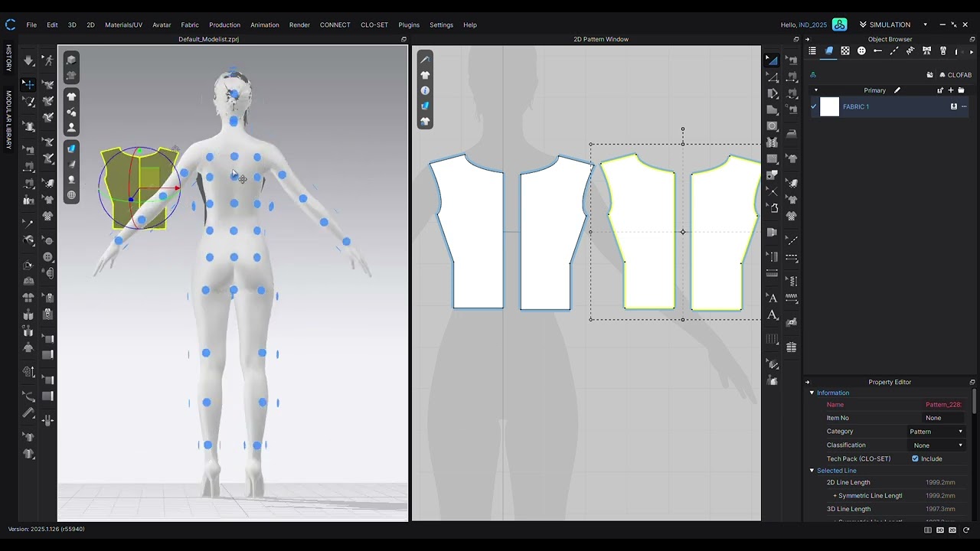The height and width of the screenshot is (551, 980).
Task: Select the Segment Sewing tool in 2D toolbar
Action: (x=792, y=77)
